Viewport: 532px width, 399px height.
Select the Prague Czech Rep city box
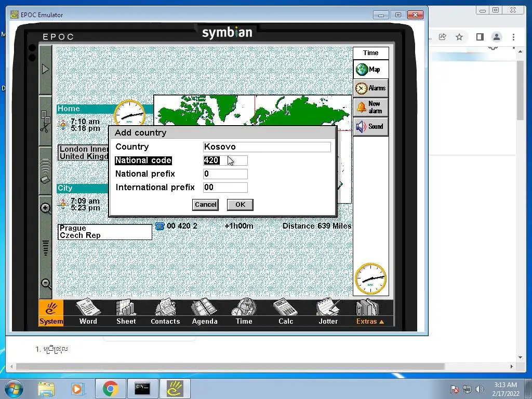105,232
